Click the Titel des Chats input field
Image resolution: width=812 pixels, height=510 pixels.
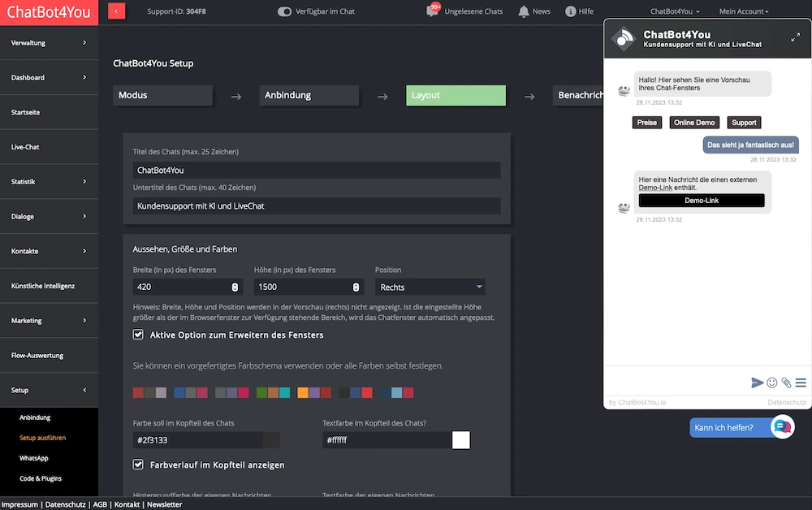click(x=317, y=171)
